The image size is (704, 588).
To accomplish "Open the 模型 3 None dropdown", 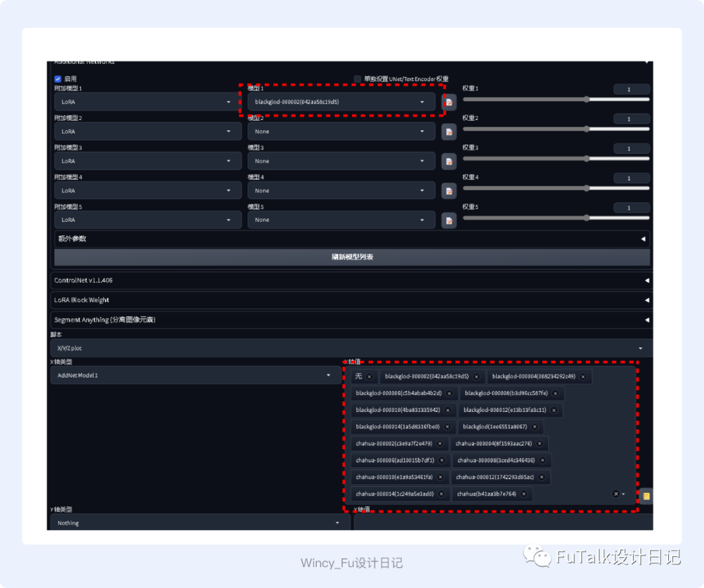I will [x=341, y=161].
